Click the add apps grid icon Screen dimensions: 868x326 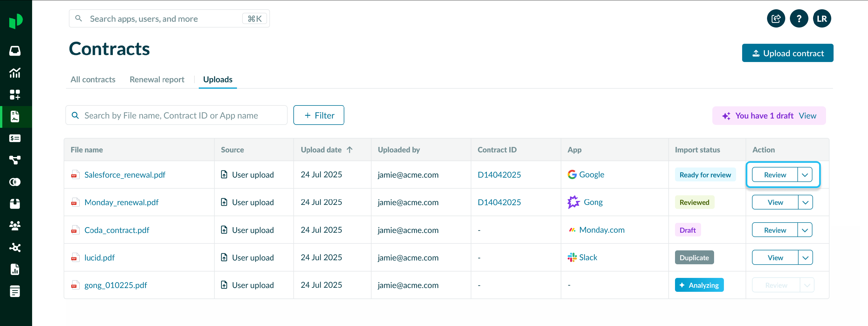pos(15,94)
